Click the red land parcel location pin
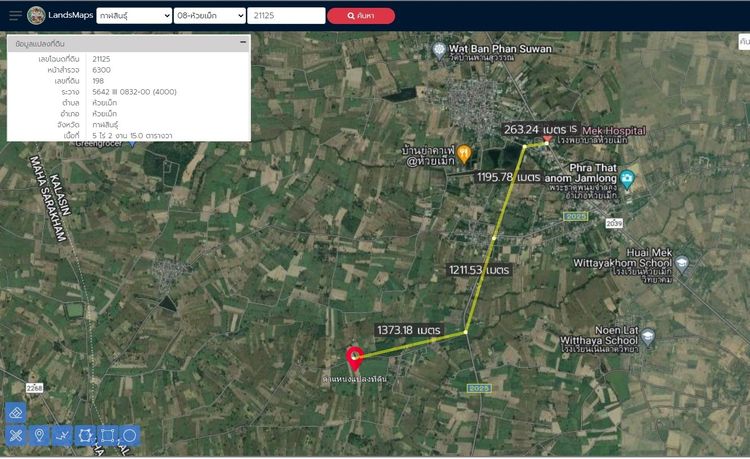The image size is (750, 459). pyautogui.click(x=354, y=358)
